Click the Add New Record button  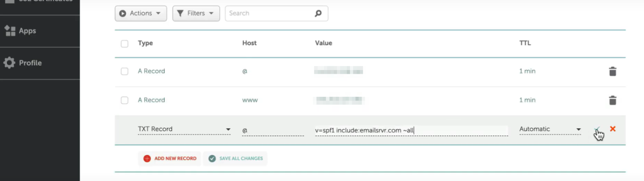click(x=169, y=158)
